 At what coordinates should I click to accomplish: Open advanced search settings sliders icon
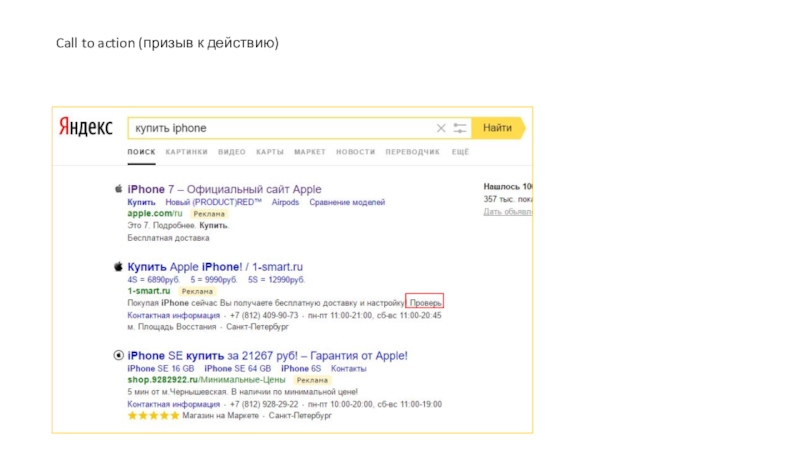(460, 128)
